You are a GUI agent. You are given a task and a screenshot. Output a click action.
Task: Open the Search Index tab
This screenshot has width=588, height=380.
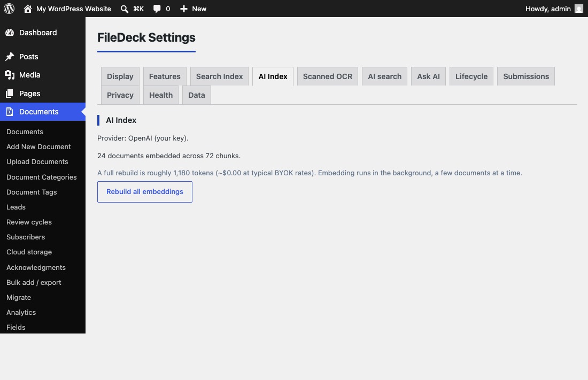[219, 76]
